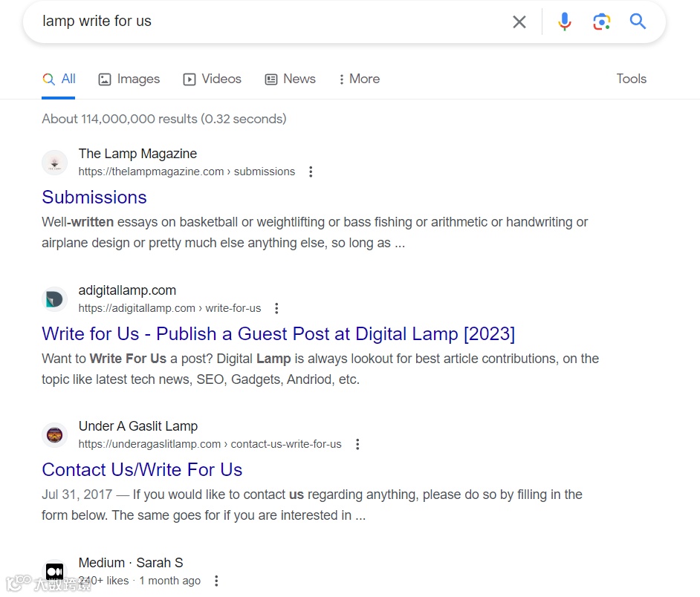Open options menu for adigitallamp.com result

[x=276, y=308]
